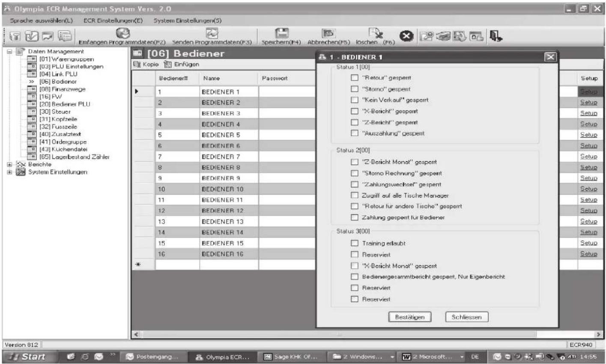Click the Windows Start button
Image resolution: width=606 pixels, height=364 pixels.
click(29, 356)
